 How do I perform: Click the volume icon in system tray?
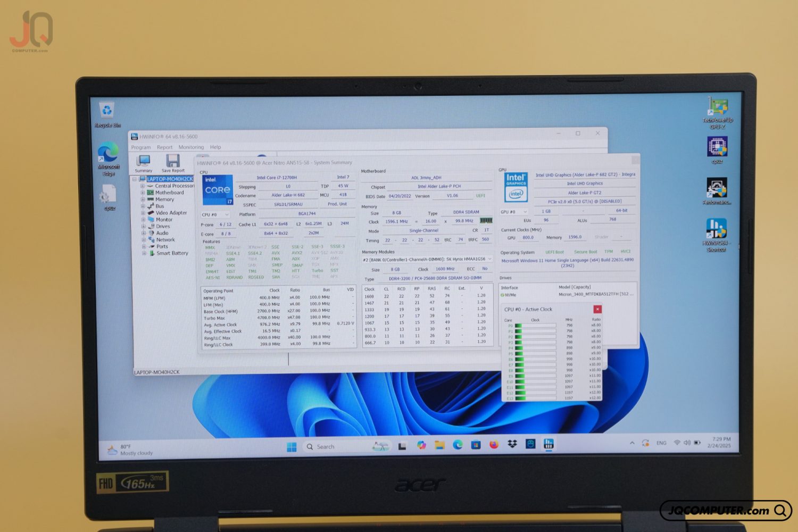[x=687, y=443]
